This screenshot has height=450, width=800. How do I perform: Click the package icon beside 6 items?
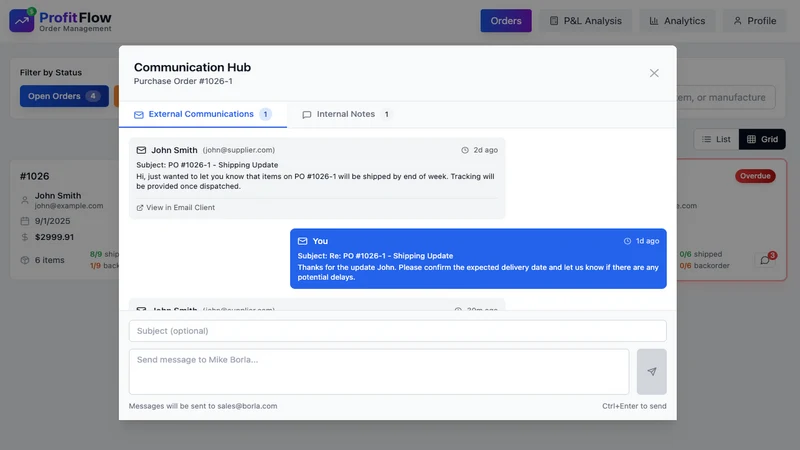coord(24,260)
